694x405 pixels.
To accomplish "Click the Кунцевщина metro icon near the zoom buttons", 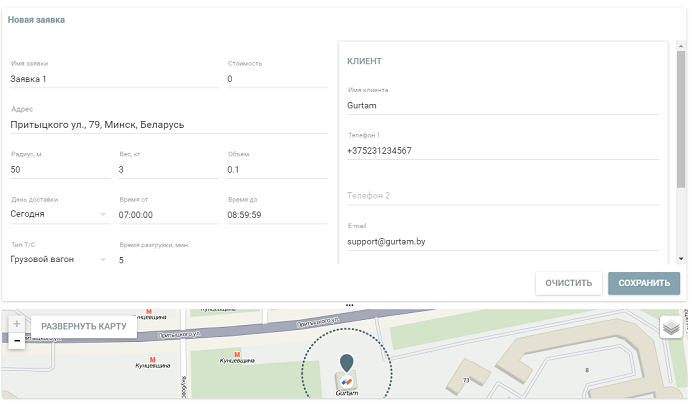I will click(151, 360).
